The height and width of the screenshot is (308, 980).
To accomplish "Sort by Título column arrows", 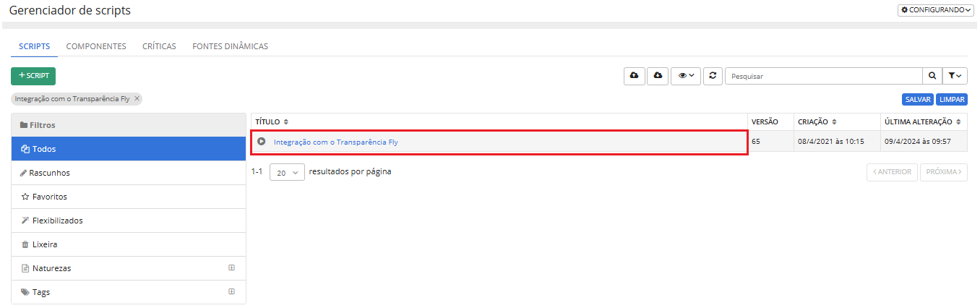I will (x=285, y=122).
